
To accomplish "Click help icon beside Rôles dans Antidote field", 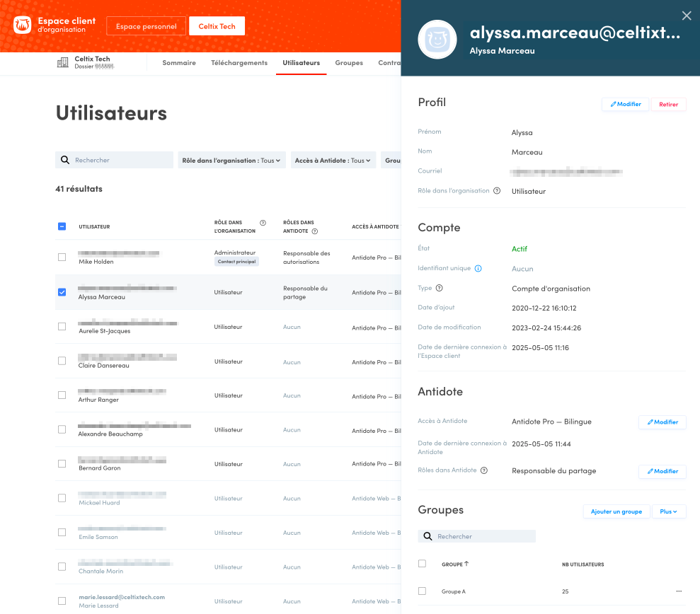I will point(484,470).
